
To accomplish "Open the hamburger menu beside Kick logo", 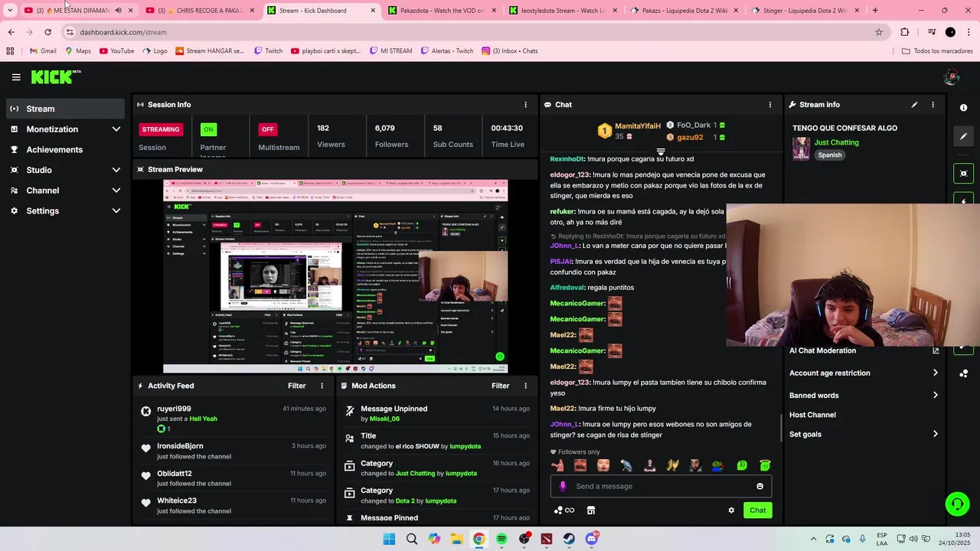I will click(x=16, y=77).
